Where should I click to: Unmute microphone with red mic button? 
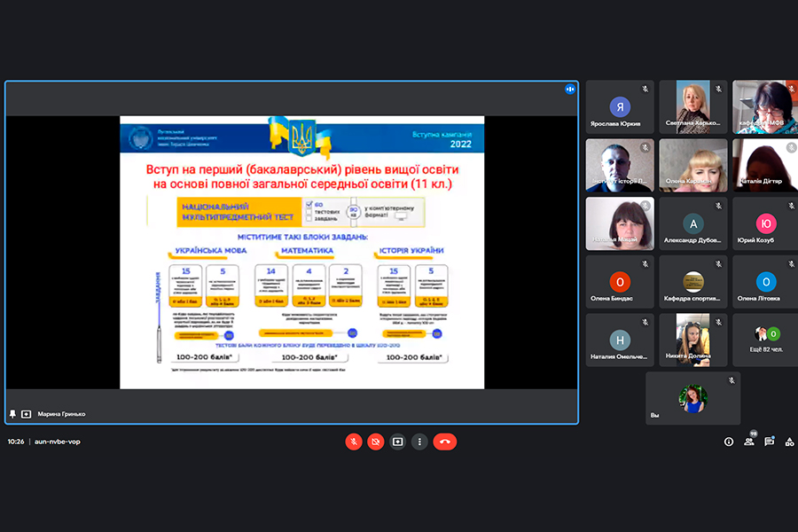coord(354,442)
